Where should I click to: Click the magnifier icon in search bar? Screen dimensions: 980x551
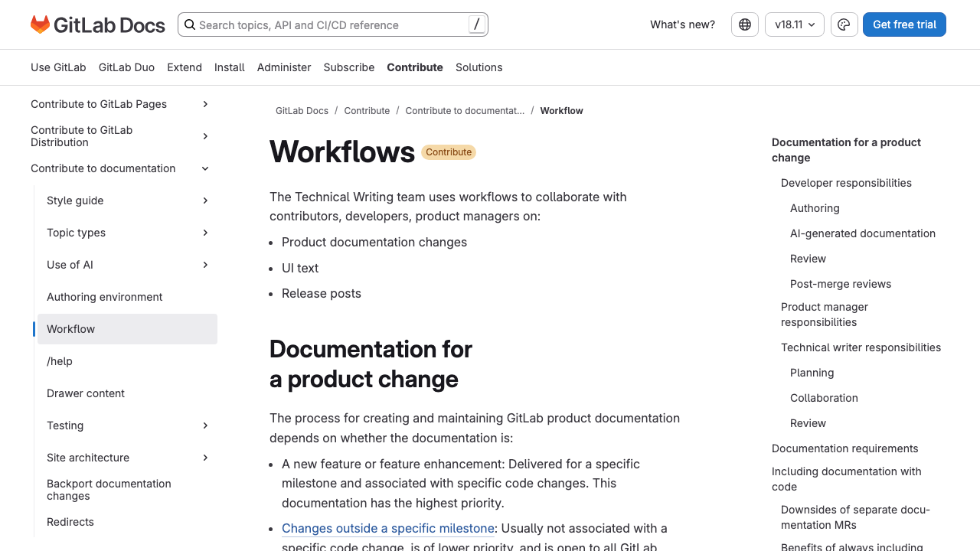(x=190, y=24)
